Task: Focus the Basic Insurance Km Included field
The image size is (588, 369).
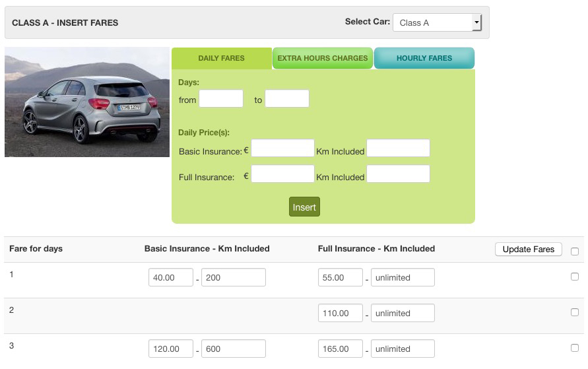Action: [x=398, y=148]
